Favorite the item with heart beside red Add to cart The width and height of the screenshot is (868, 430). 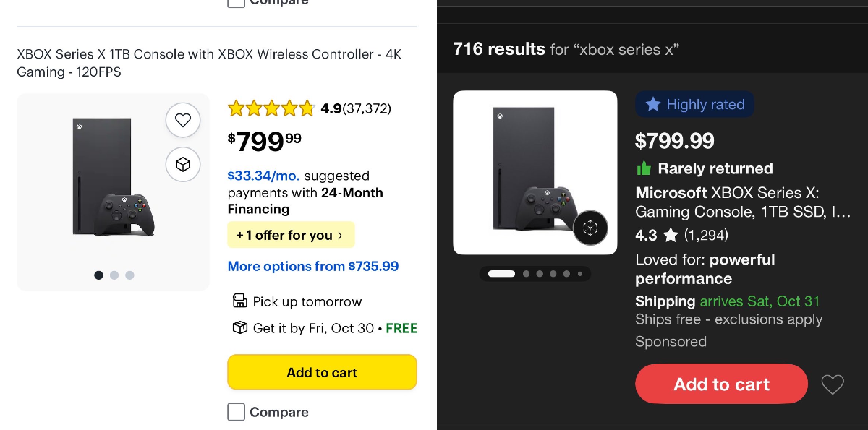click(833, 384)
